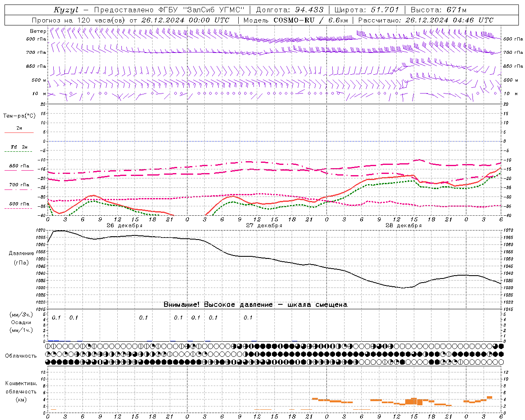Click the Давление pressure chart label
Screen dimensions: 525x420
pyautogui.click(x=21, y=253)
